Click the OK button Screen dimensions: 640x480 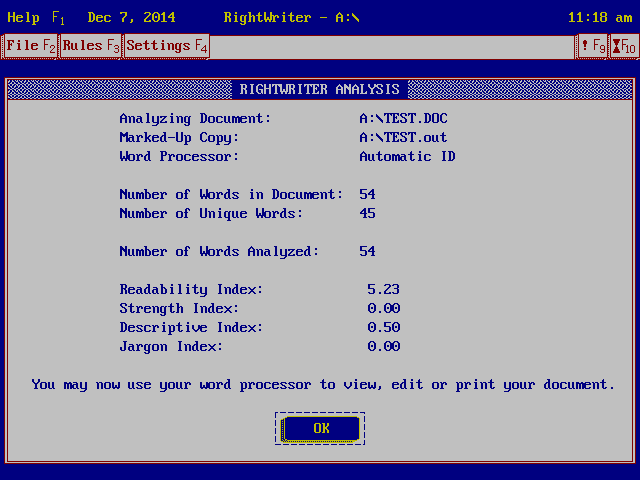pos(320,429)
